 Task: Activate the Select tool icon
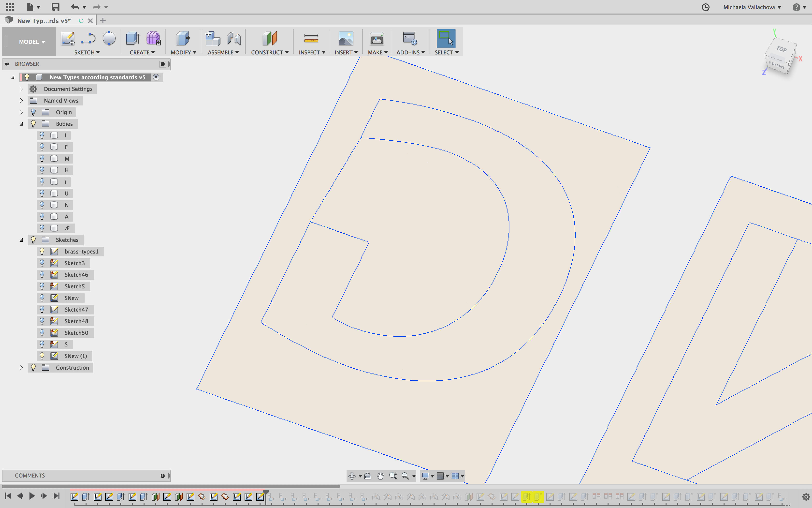446,39
